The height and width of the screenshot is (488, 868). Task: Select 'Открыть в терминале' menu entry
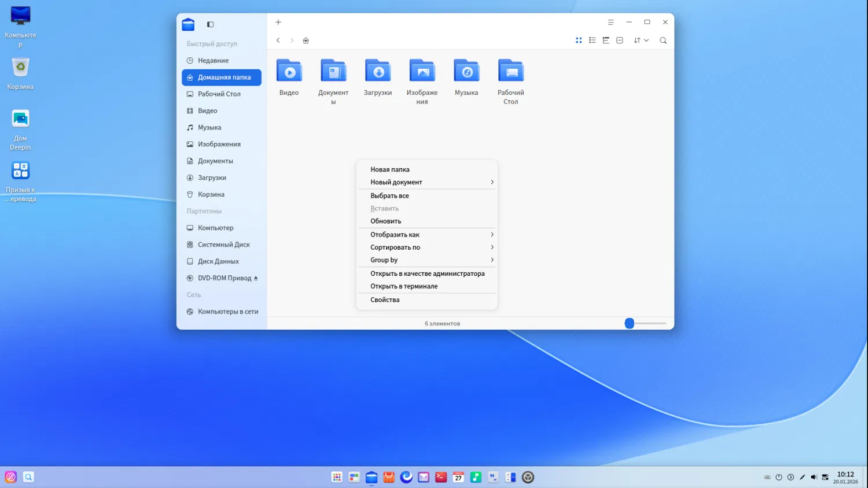(404, 286)
